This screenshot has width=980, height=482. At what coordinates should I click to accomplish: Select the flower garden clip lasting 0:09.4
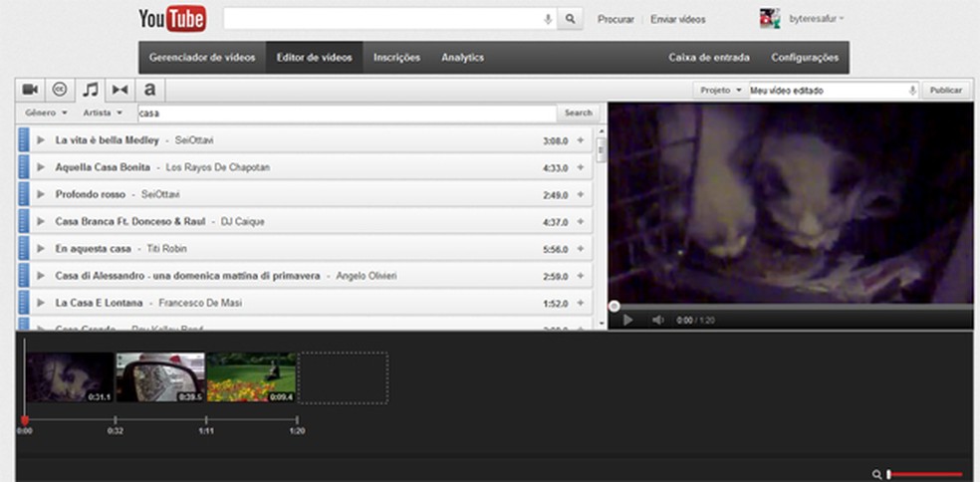coord(251,377)
